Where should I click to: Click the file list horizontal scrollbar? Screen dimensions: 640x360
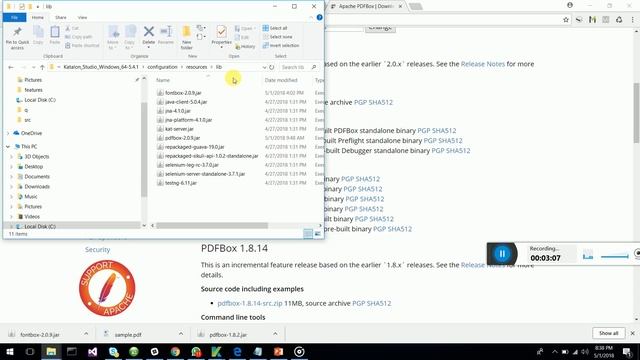(212, 225)
